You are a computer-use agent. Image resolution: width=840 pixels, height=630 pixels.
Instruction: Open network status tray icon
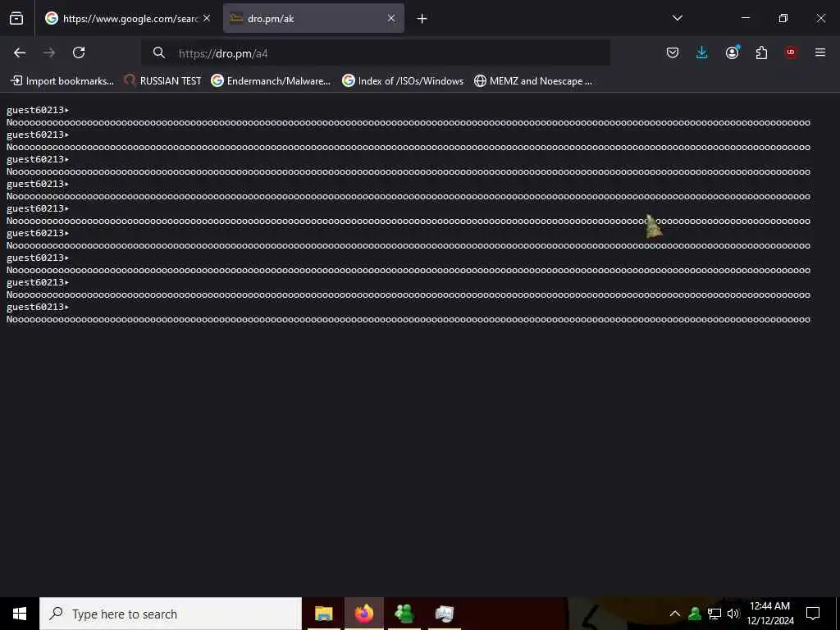tap(714, 614)
